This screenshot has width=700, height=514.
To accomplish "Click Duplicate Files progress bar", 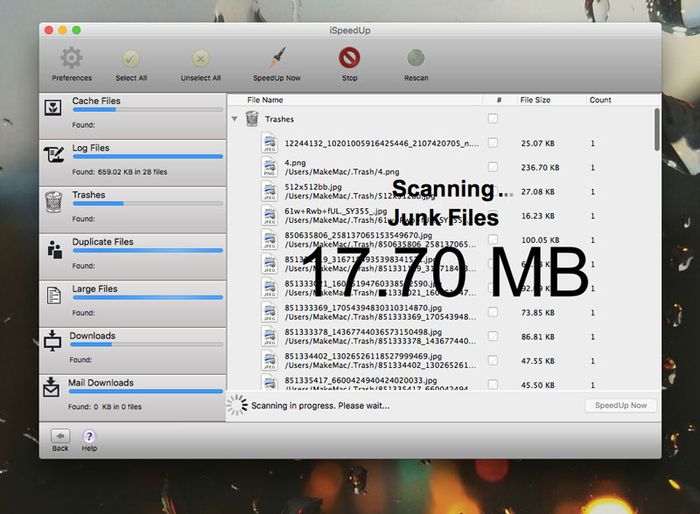I will point(147,251).
